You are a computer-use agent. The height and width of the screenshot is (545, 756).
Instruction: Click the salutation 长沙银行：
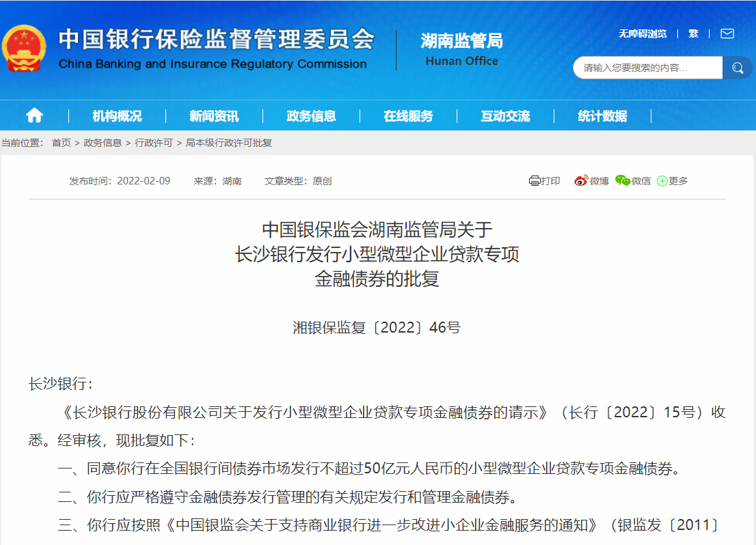(x=60, y=384)
